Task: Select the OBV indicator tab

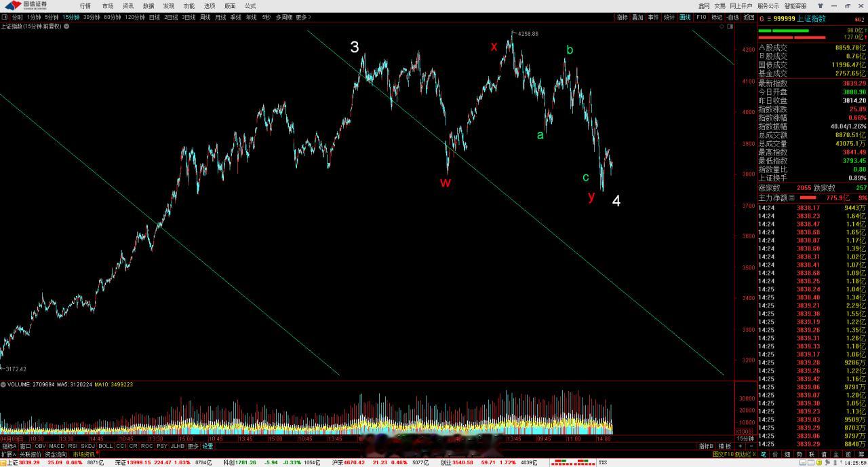Action: [x=41, y=446]
